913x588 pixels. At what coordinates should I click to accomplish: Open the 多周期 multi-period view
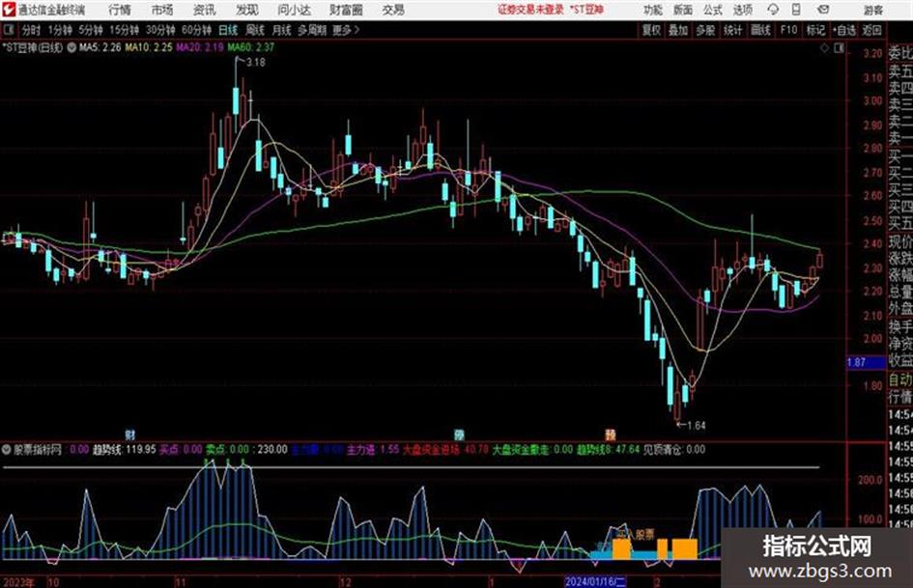312,30
